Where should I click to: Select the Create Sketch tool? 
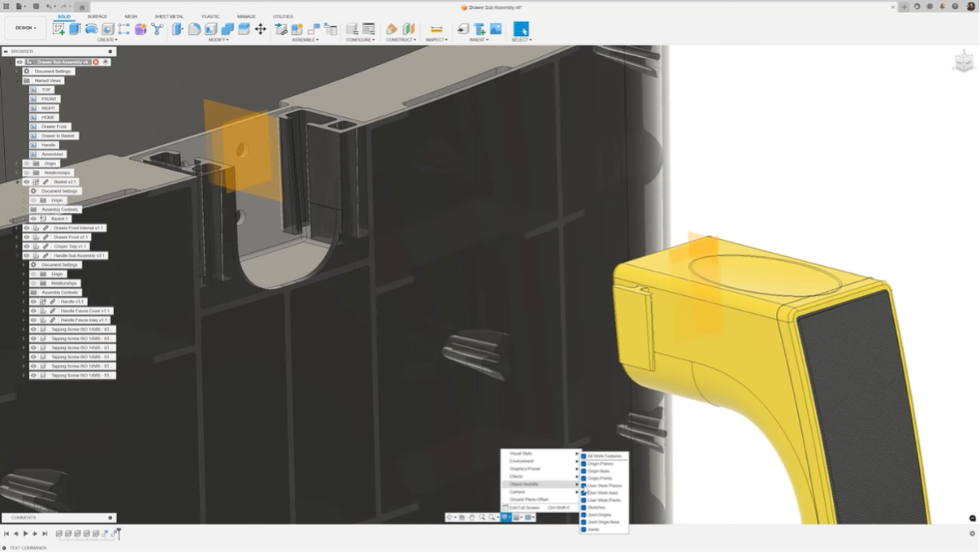click(x=59, y=29)
